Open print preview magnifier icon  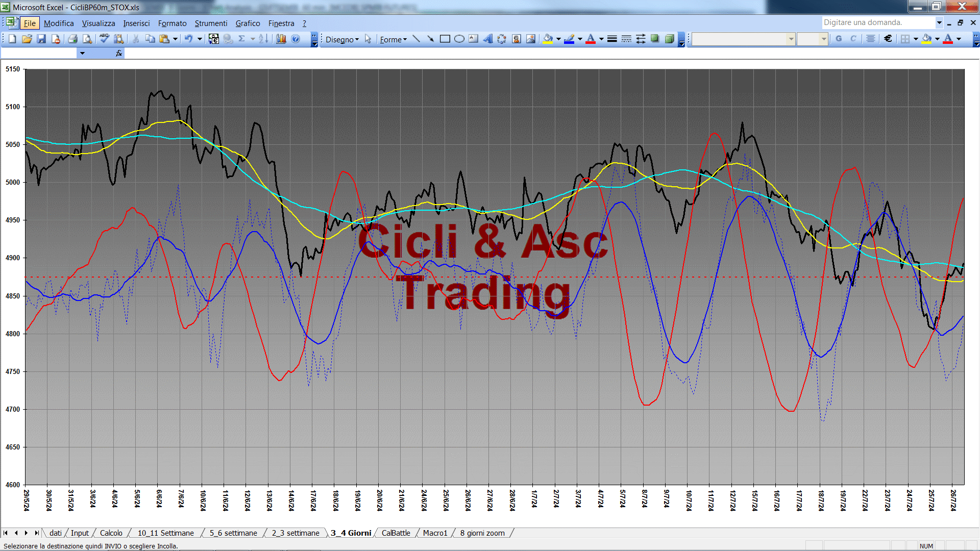coord(87,39)
